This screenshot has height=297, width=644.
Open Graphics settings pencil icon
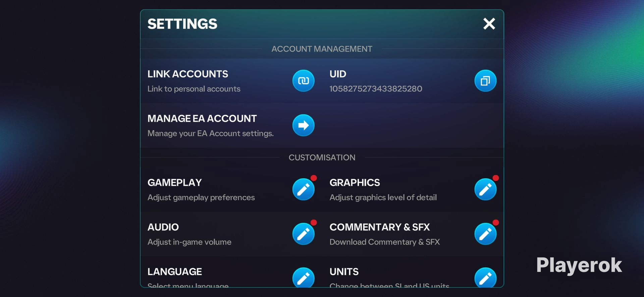point(485,189)
